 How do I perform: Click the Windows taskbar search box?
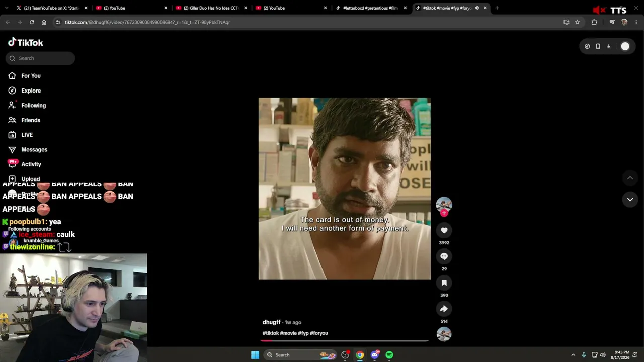[300, 355]
